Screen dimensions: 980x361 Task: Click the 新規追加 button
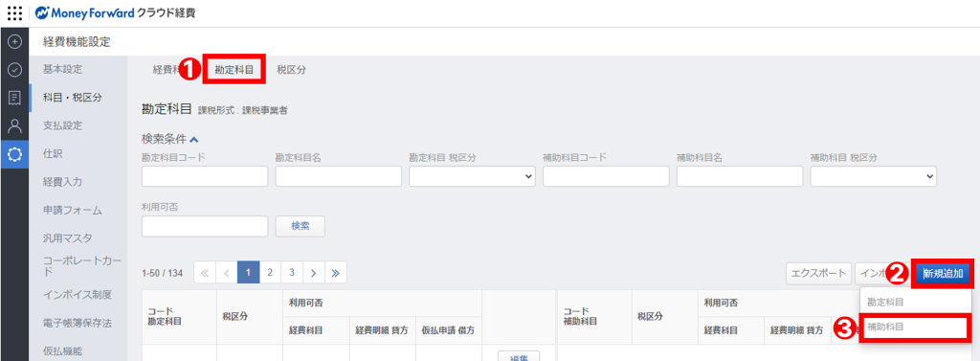[943, 273]
